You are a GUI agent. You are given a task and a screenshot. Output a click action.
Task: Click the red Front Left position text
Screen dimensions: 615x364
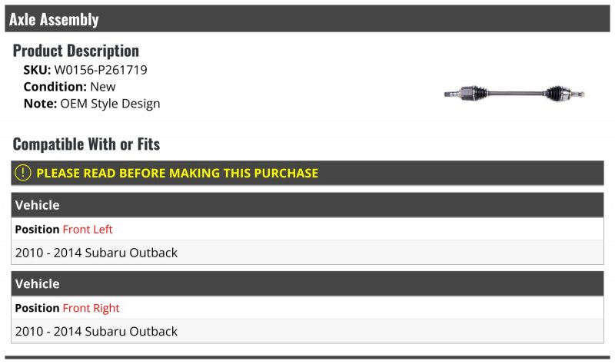tap(88, 229)
